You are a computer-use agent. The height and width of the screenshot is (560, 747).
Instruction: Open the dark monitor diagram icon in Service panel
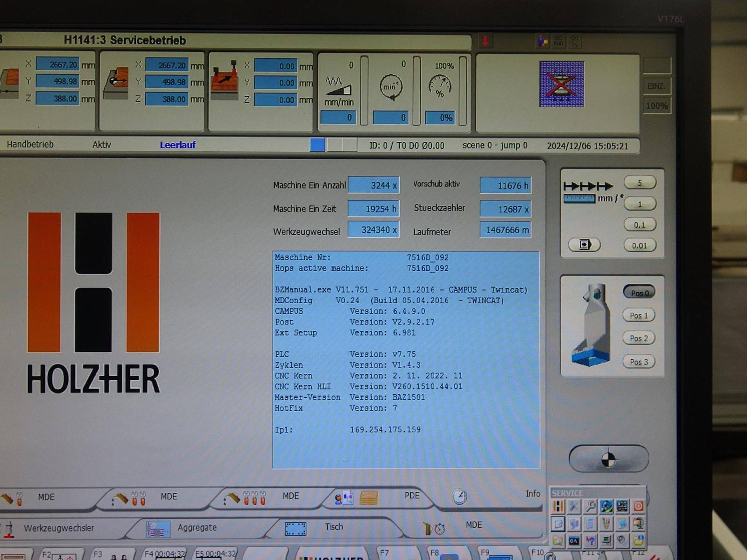point(622,506)
